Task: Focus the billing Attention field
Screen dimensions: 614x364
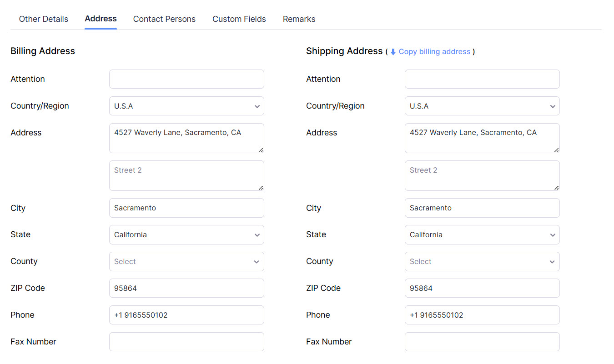Action: (186, 79)
